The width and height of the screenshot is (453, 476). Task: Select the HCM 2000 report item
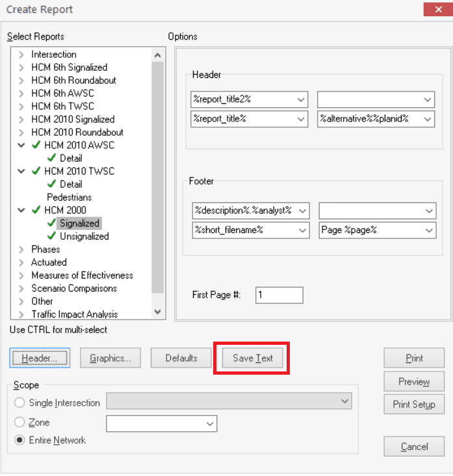coord(66,210)
